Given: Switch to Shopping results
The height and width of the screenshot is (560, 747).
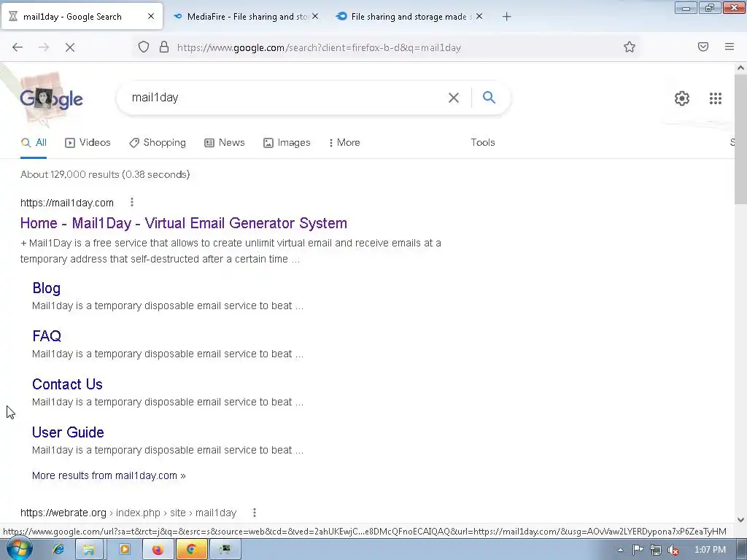Looking at the screenshot, I should [x=158, y=142].
